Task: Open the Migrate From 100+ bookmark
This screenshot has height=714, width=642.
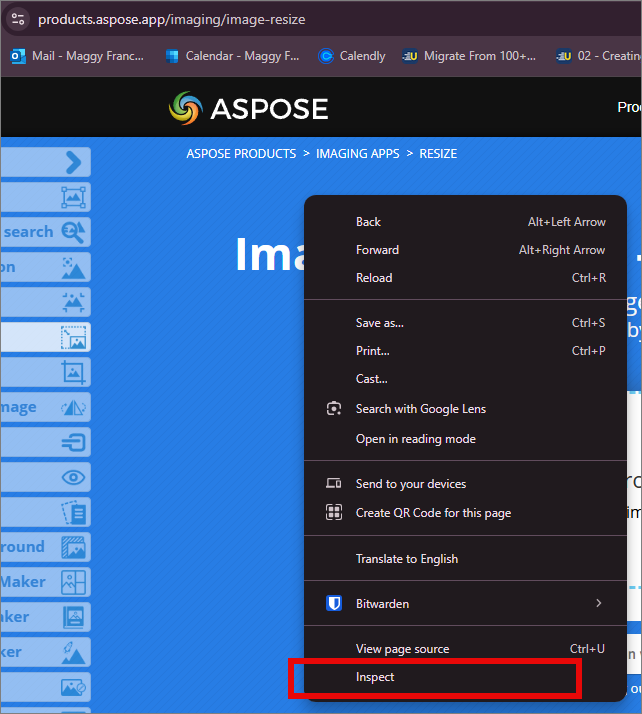Action: (x=469, y=56)
